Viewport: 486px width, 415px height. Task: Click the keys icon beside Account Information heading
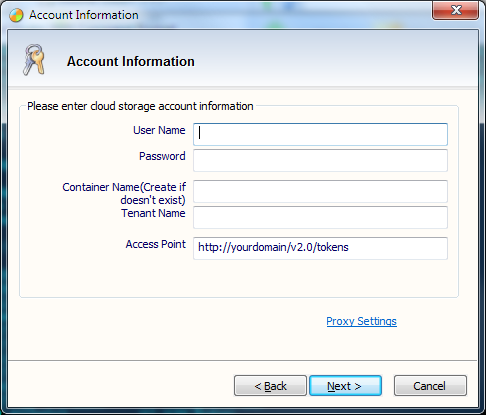pyautogui.click(x=34, y=60)
